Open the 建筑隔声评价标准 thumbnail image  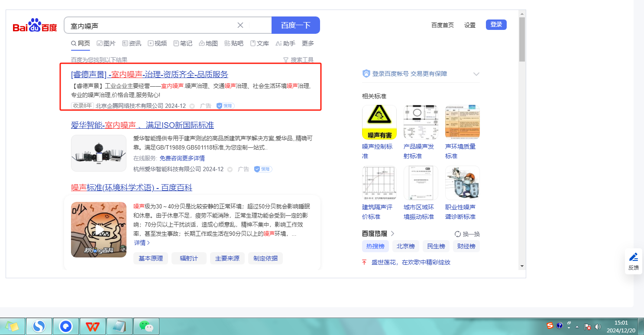pos(379,183)
